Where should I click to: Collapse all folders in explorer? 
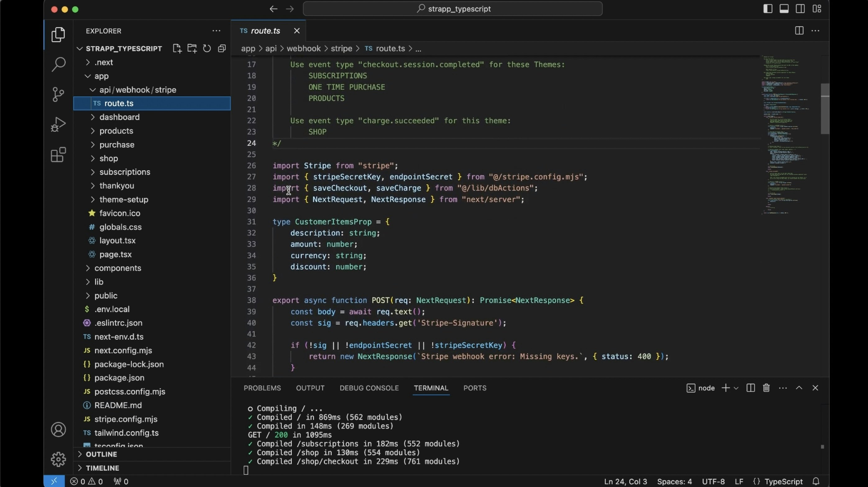coord(222,48)
